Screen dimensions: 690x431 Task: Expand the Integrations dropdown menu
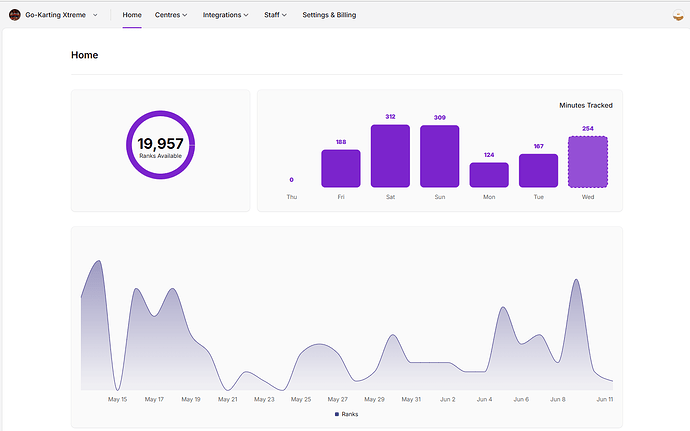pyautogui.click(x=225, y=15)
